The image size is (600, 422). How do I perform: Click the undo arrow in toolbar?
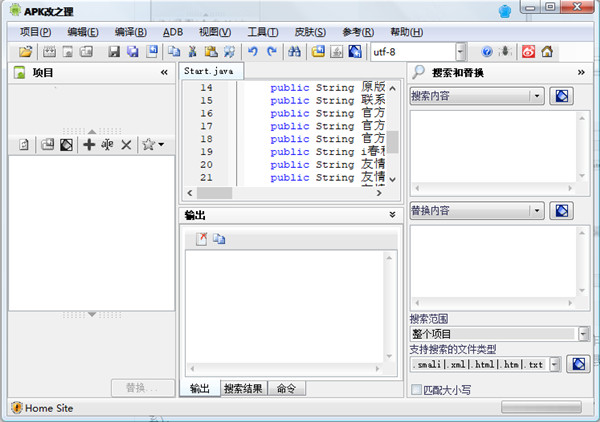tap(253, 51)
